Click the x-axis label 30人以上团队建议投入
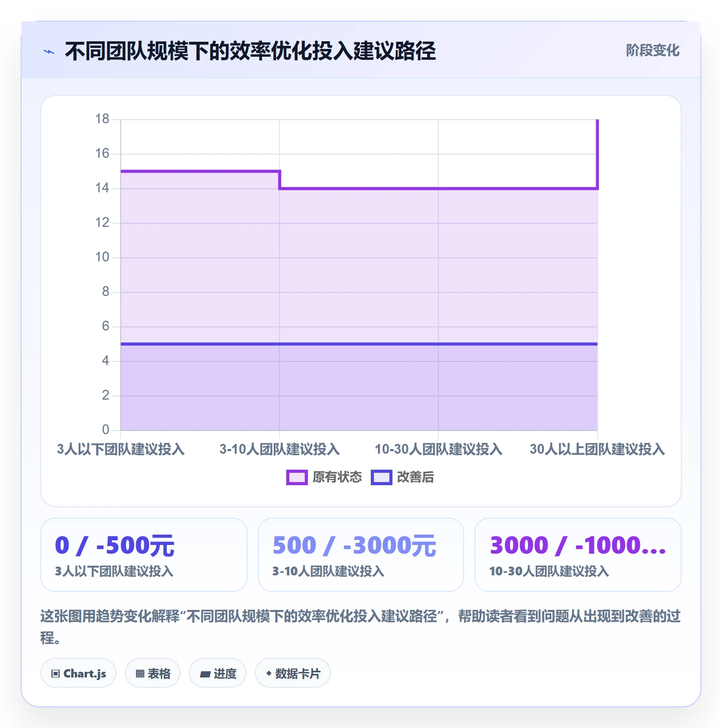Image resolution: width=722 pixels, height=728 pixels. click(597, 449)
